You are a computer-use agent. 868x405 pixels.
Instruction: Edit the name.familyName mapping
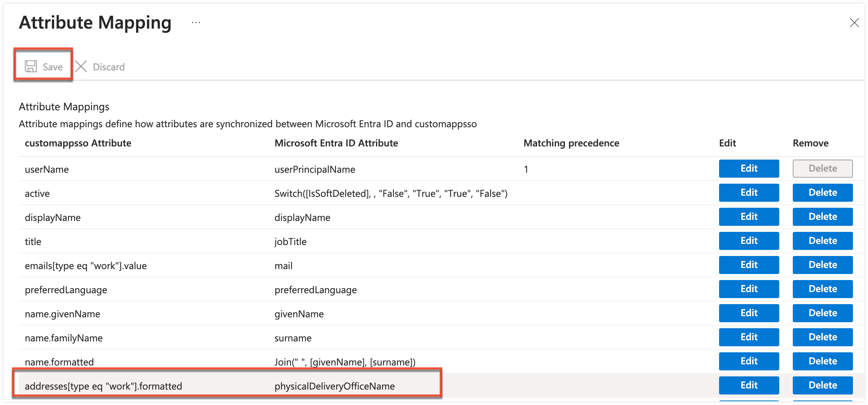point(748,337)
